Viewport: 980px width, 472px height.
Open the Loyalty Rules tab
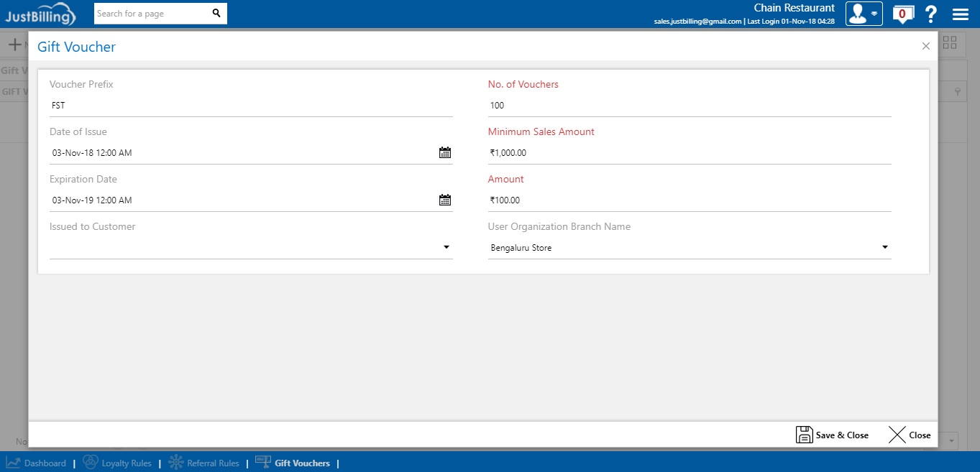point(117,463)
